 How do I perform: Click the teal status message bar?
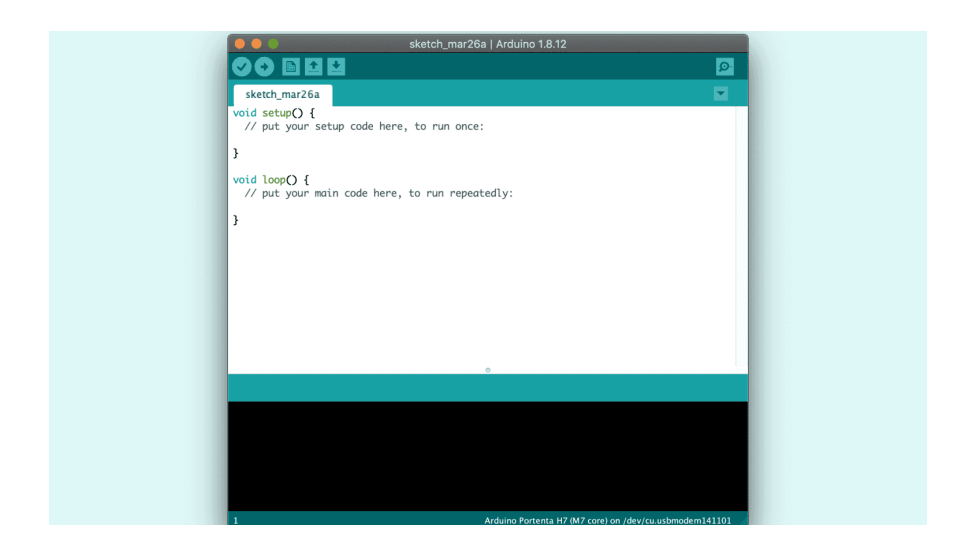(488, 387)
